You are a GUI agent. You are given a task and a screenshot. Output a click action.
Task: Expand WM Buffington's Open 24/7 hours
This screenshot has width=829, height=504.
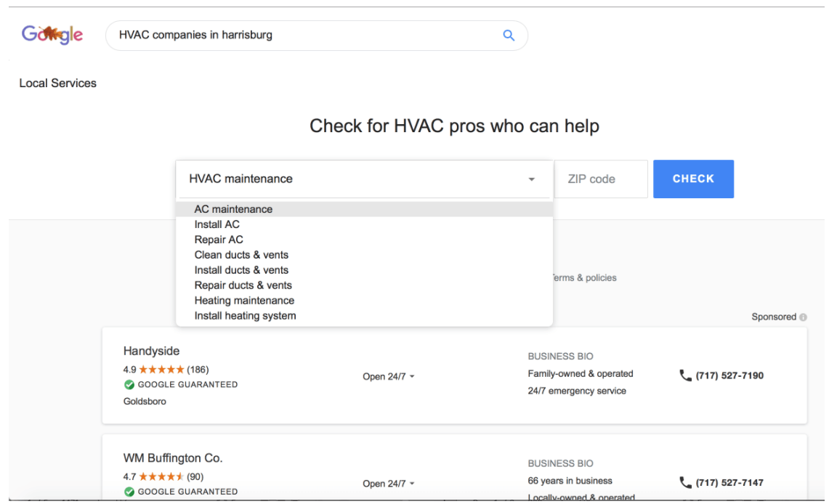pos(389,484)
